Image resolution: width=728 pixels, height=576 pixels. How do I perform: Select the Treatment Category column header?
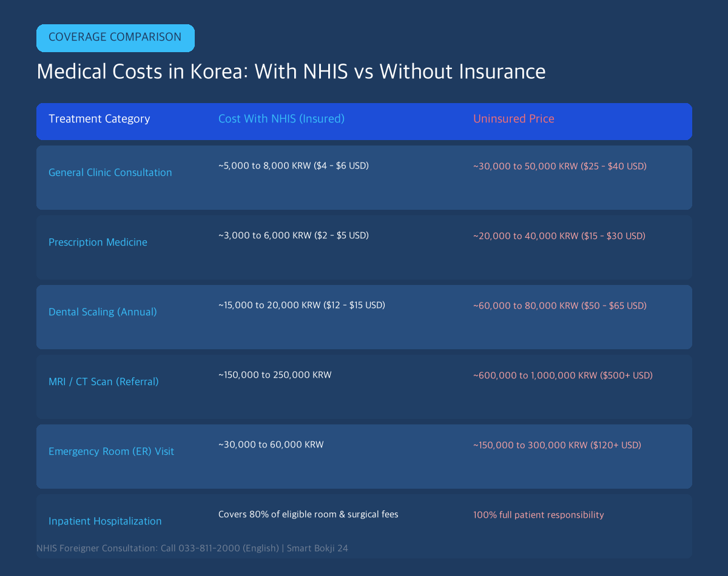[99, 119]
